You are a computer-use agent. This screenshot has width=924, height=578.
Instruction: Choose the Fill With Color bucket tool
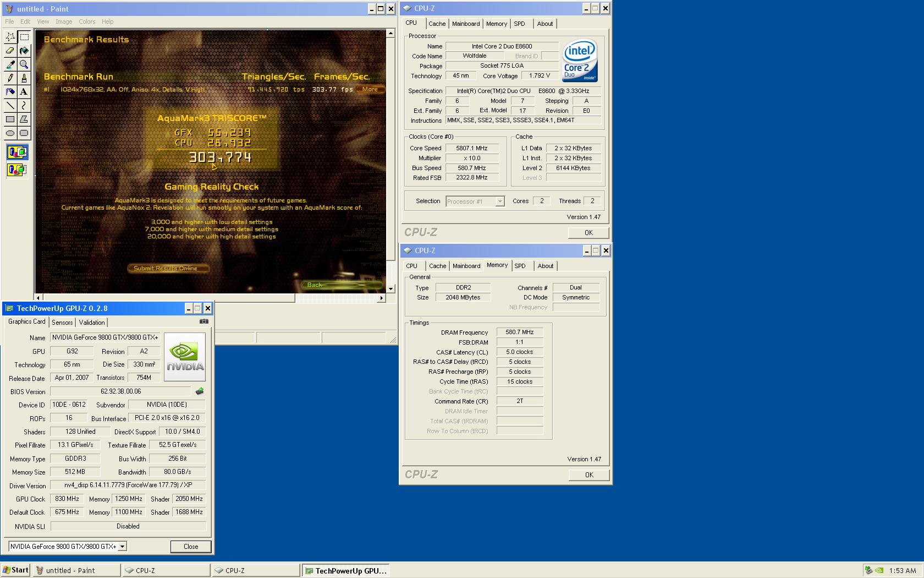tap(24, 51)
